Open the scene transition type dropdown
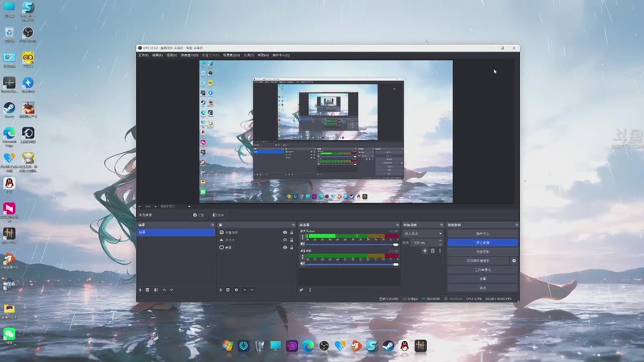The width and height of the screenshot is (644, 362). [423, 233]
